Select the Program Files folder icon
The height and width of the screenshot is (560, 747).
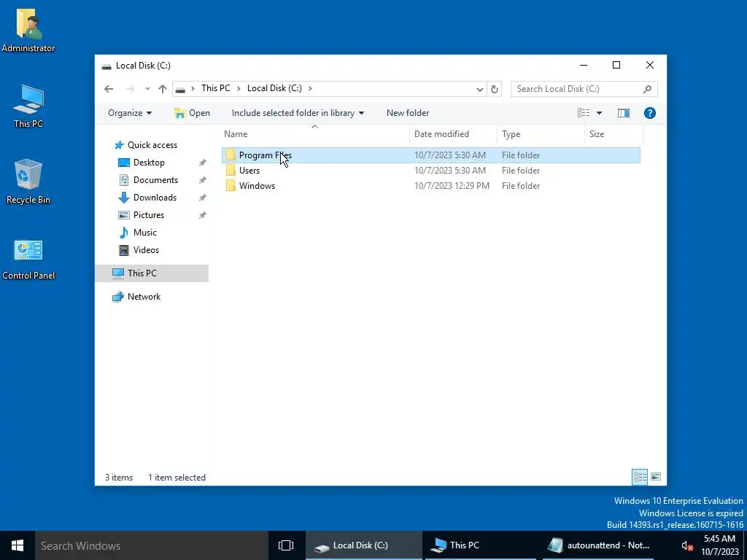[x=231, y=155]
